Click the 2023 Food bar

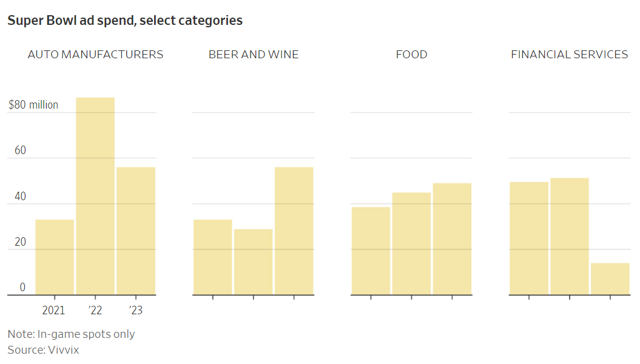coord(452,239)
